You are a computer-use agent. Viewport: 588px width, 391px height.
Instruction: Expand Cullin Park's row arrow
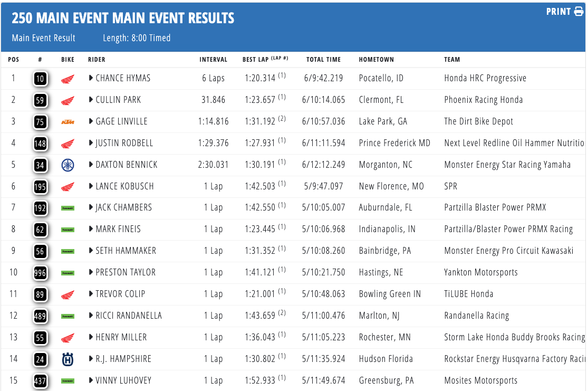point(91,100)
